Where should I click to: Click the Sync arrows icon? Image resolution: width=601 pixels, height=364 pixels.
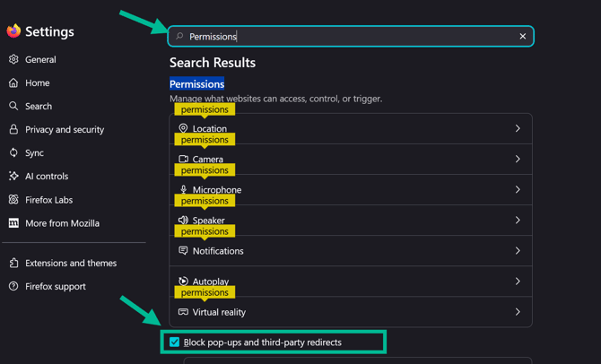pyautogui.click(x=13, y=153)
